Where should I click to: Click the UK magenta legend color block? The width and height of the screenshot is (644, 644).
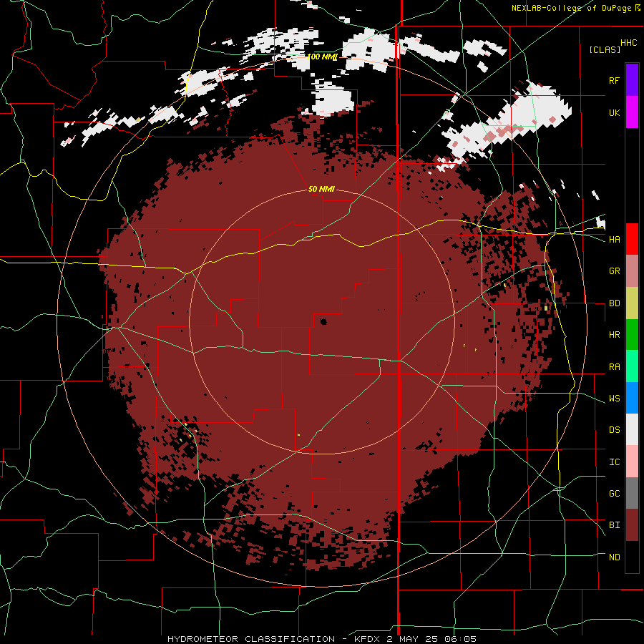coord(632,112)
